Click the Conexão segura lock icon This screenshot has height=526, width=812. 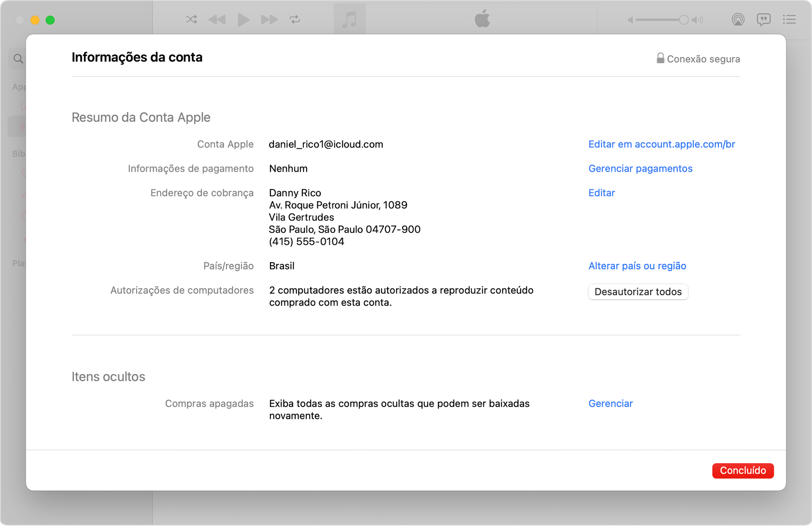pyautogui.click(x=660, y=58)
